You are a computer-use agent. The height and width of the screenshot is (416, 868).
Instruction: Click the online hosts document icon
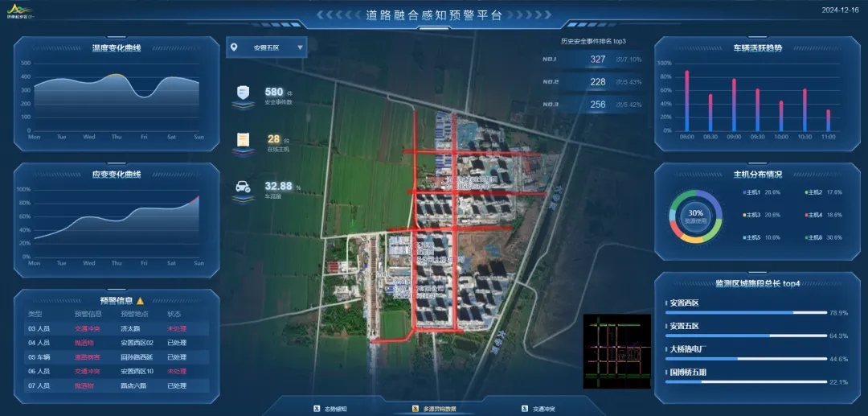(241, 142)
